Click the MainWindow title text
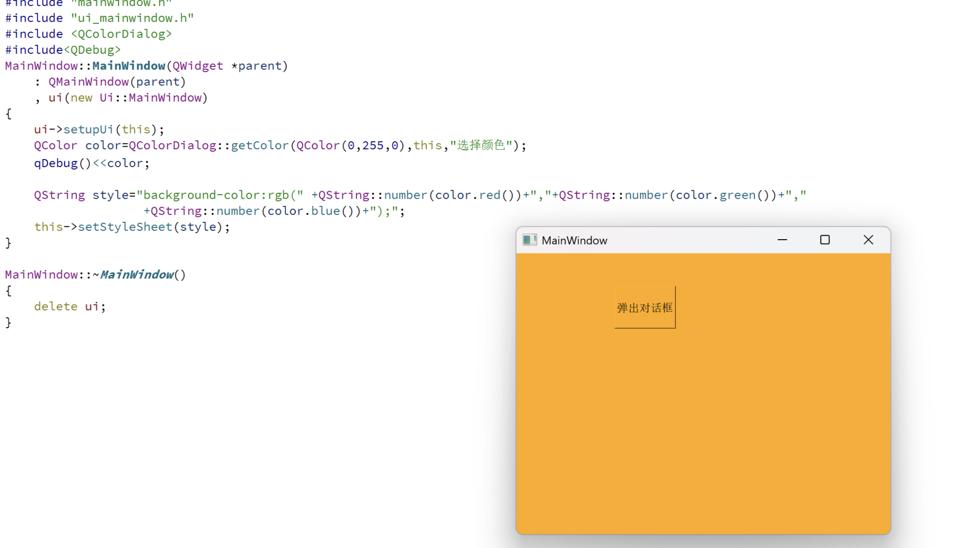The image size is (980, 548). (x=574, y=241)
